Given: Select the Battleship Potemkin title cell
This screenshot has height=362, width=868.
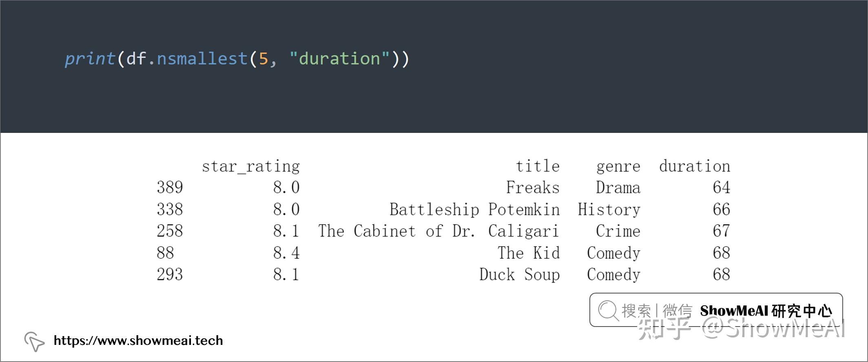Looking at the screenshot, I should 474,210.
